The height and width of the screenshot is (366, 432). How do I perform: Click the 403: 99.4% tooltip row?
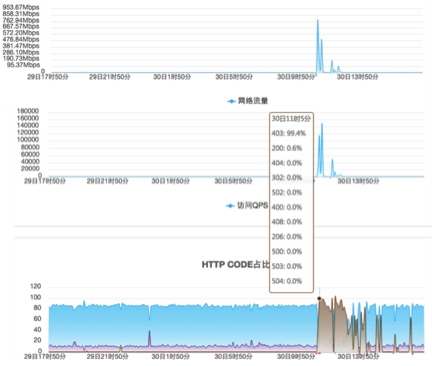(289, 133)
